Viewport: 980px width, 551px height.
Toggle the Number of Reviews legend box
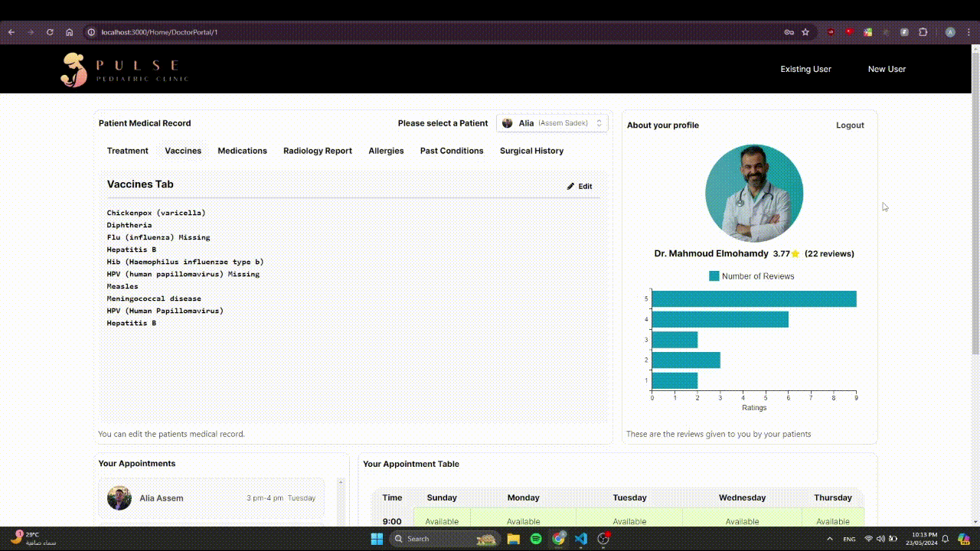pos(714,276)
